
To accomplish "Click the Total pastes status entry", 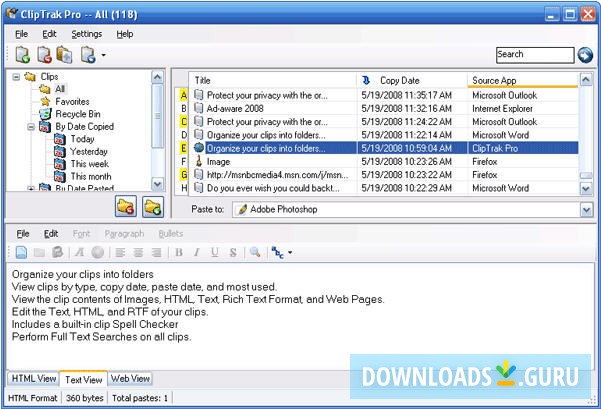I will click(140, 398).
